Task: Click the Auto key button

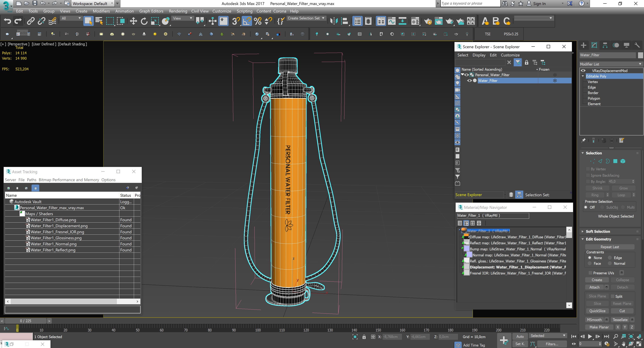Action: pos(520,336)
